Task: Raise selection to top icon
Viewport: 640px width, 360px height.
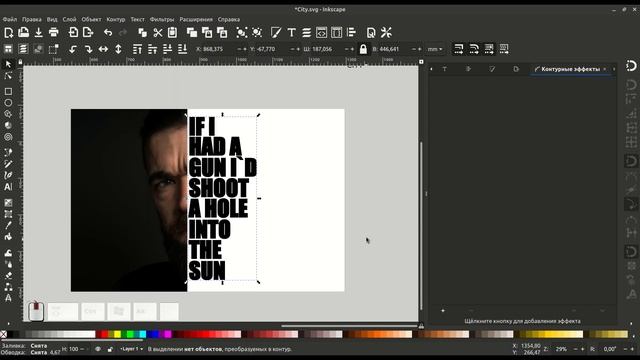Action: tap(138, 49)
